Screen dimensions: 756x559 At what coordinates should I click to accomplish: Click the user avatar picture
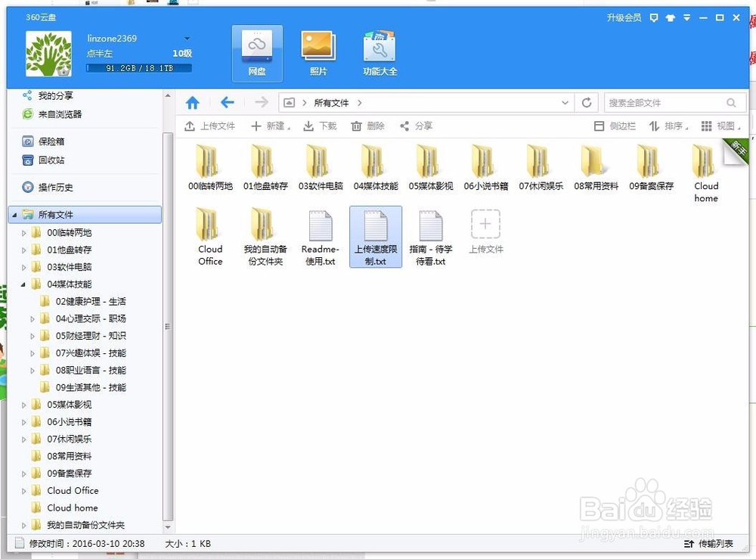(x=48, y=54)
